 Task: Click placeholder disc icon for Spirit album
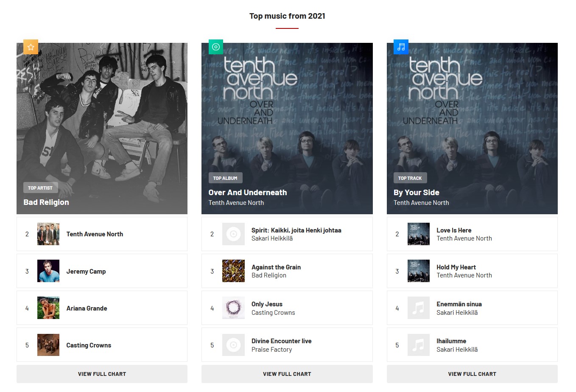coord(233,234)
